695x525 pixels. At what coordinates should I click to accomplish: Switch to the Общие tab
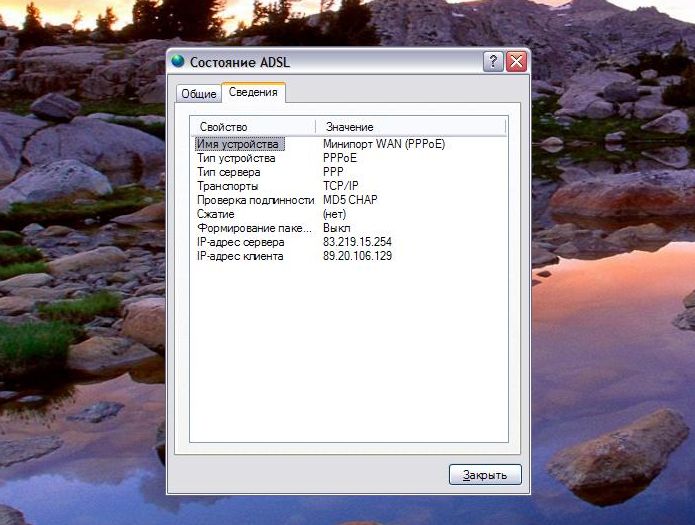tap(198, 94)
